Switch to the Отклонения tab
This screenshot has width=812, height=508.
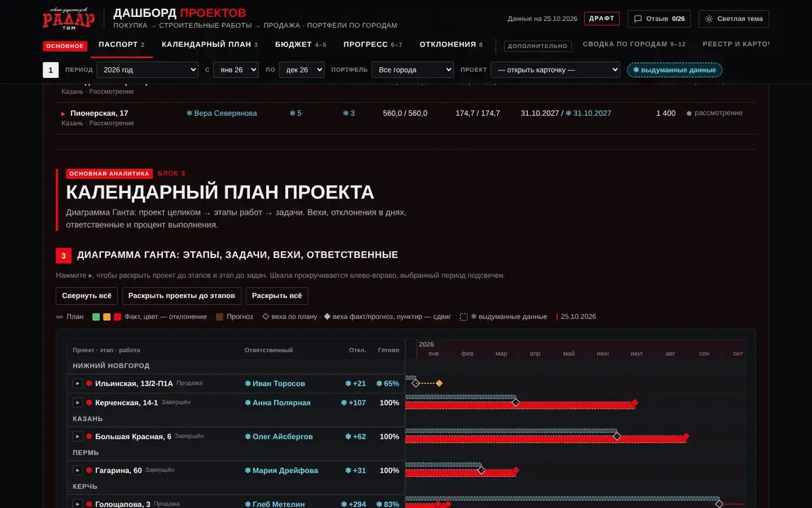point(451,45)
